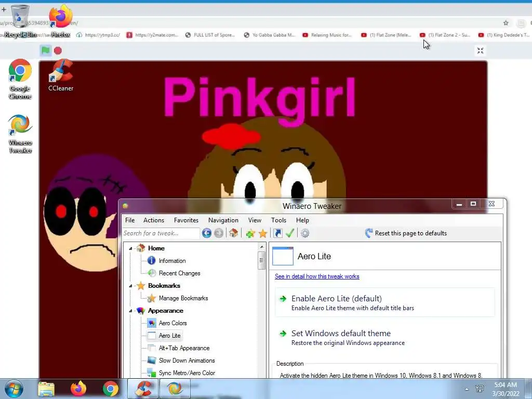Click the back navigation arrow in Winaero Tweaker
Image resolution: width=532 pixels, height=399 pixels.
pyautogui.click(x=207, y=233)
